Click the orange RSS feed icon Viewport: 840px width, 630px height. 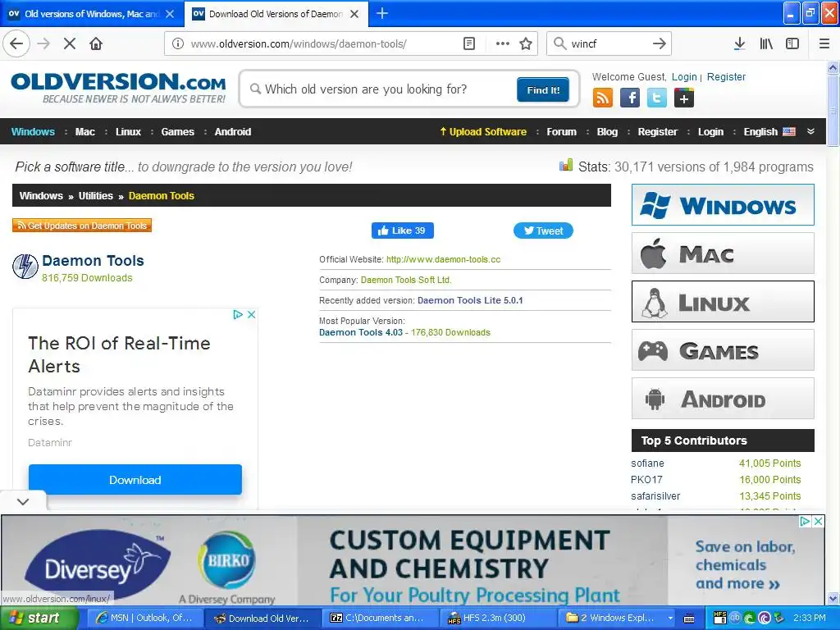603,98
